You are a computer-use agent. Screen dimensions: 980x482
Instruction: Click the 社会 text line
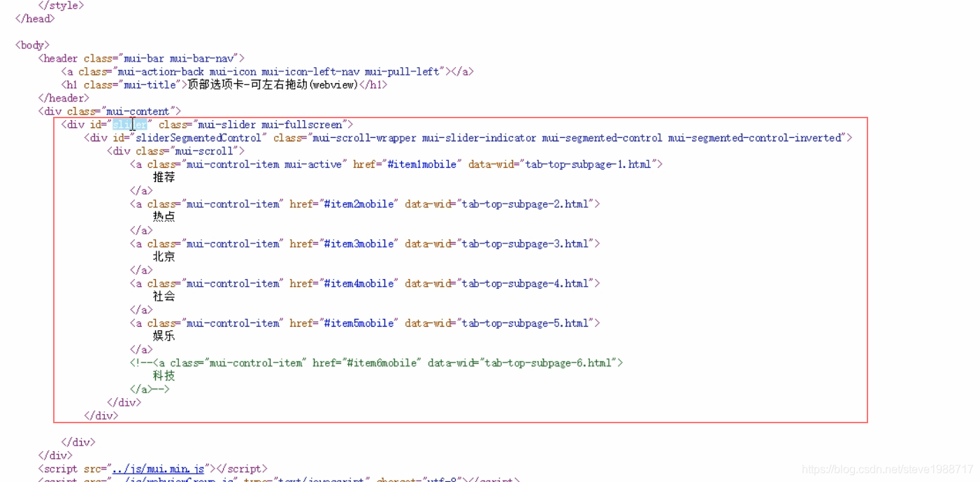pyautogui.click(x=164, y=297)
